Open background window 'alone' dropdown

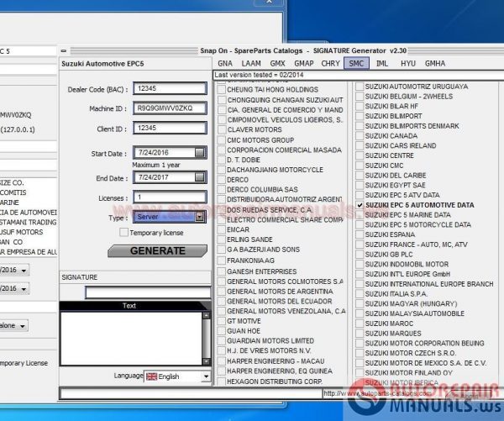pyautogui.click(x=22, y=326)
